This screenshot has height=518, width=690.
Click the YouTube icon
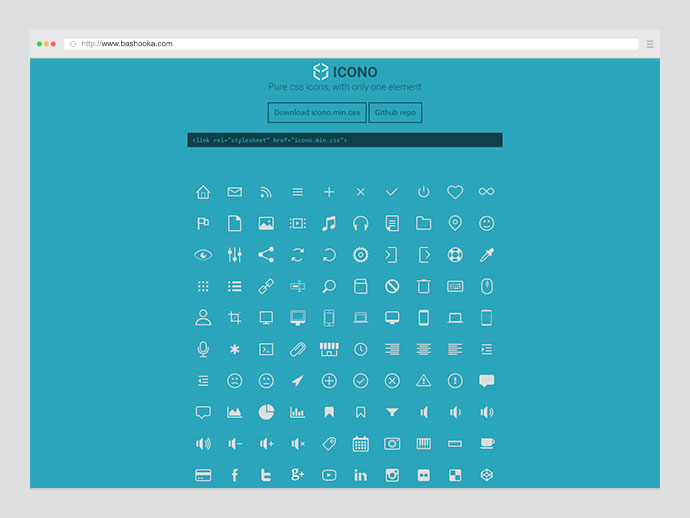(x=329, y=475)
